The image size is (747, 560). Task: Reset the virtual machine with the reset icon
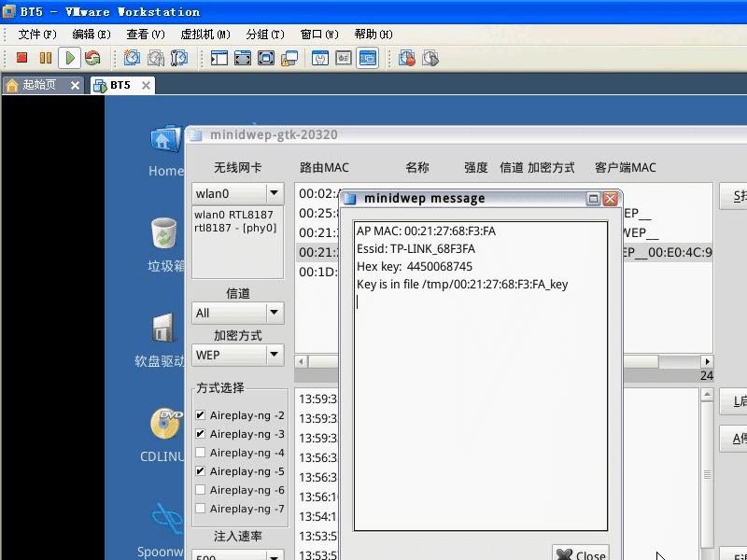click(x=92, y=58)
